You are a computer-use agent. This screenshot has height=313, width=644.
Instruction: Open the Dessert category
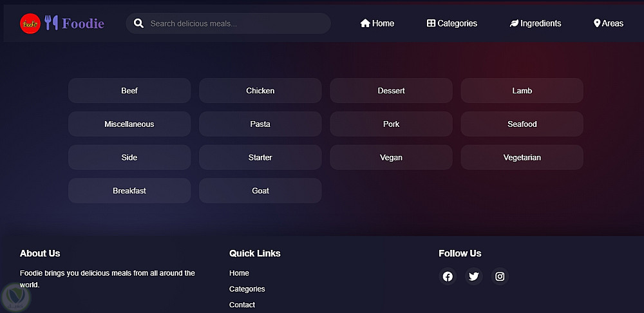click(x=391, y=91)
